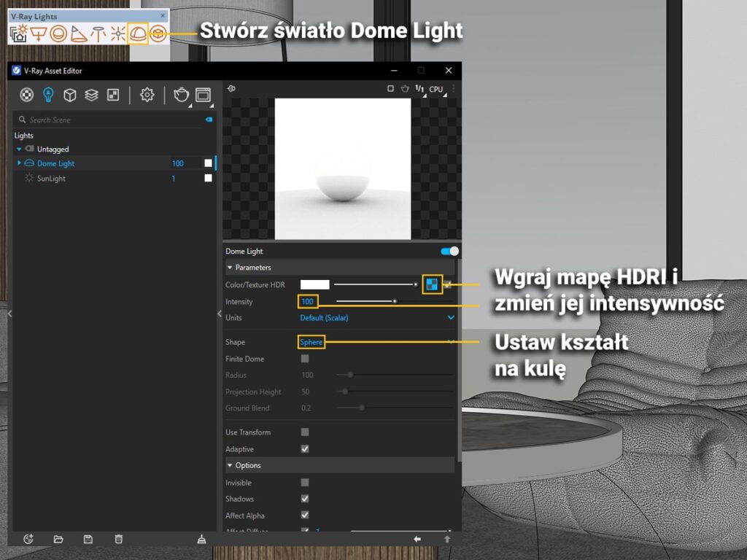
Task: Uncheck the Adaptive option
Action: (305, 449)
